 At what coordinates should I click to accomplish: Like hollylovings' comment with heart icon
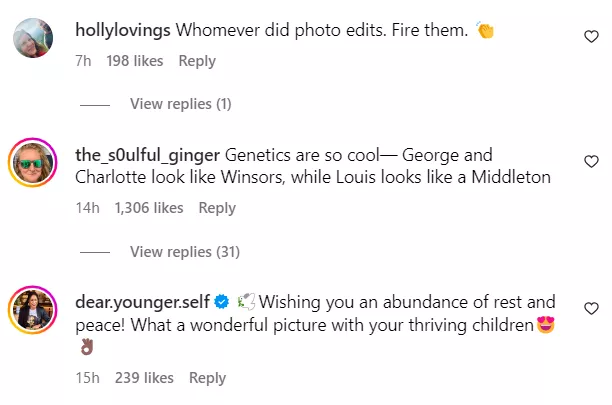(x=590, y=36)
